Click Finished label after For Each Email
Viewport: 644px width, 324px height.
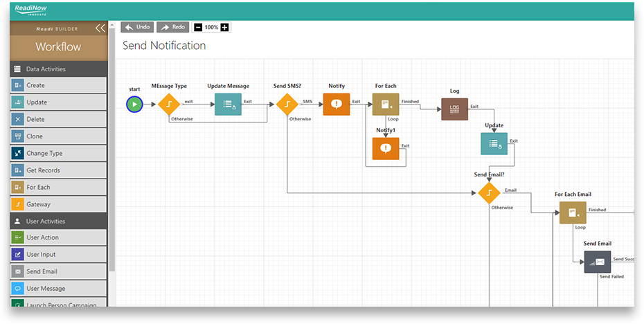coord(597,210)
